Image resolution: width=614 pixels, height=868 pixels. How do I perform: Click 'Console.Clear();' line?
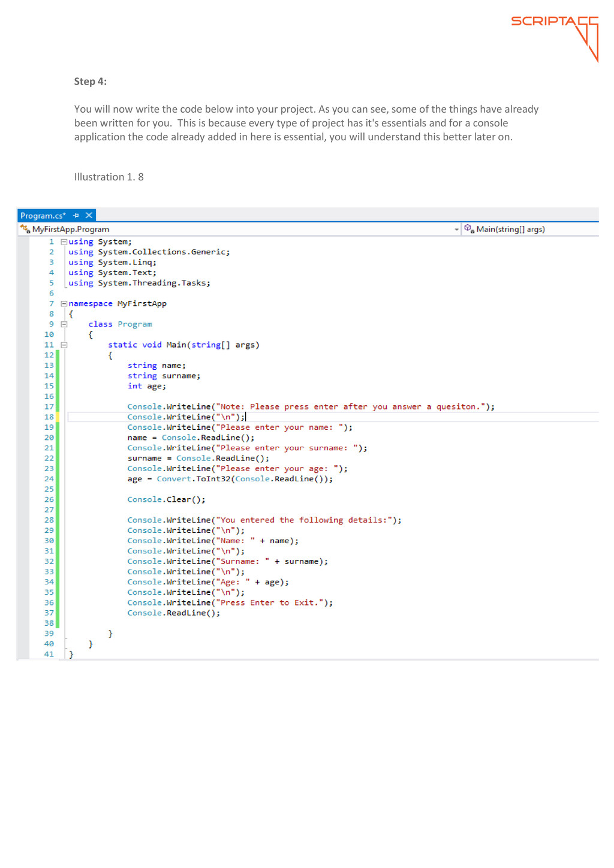tap(166, 500)
